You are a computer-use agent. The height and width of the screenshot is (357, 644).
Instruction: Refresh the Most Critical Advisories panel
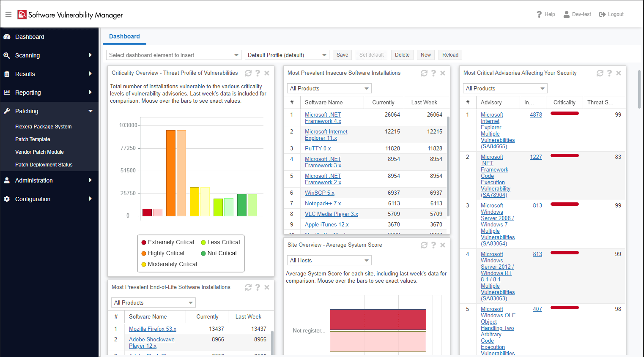coord(600,73)
